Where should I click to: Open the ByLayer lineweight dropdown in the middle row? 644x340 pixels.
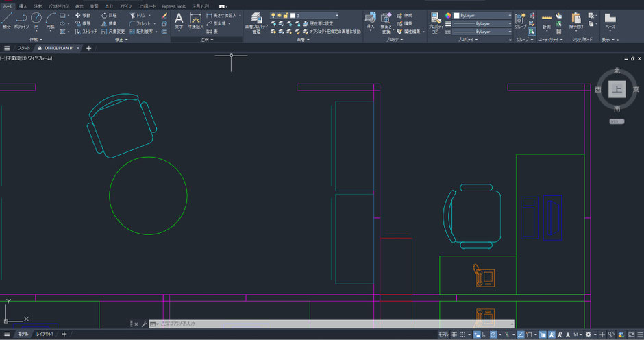pyautogui.click(x=483, y=23)
